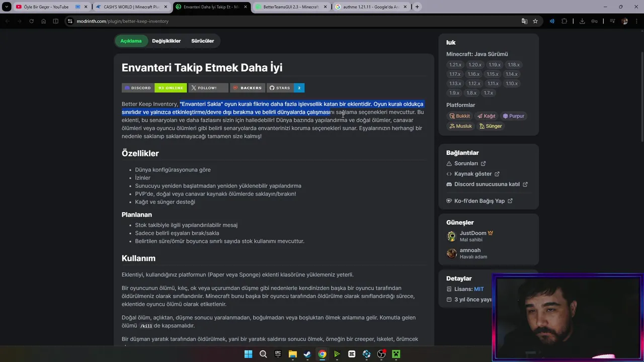
Task: Click the browser back arrow
Action: click(x=7, y=21)
